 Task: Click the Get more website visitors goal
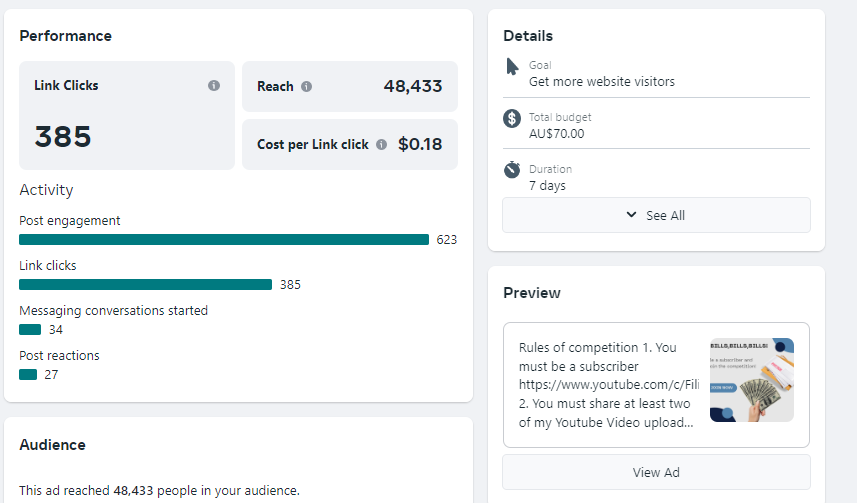point(602,81)
